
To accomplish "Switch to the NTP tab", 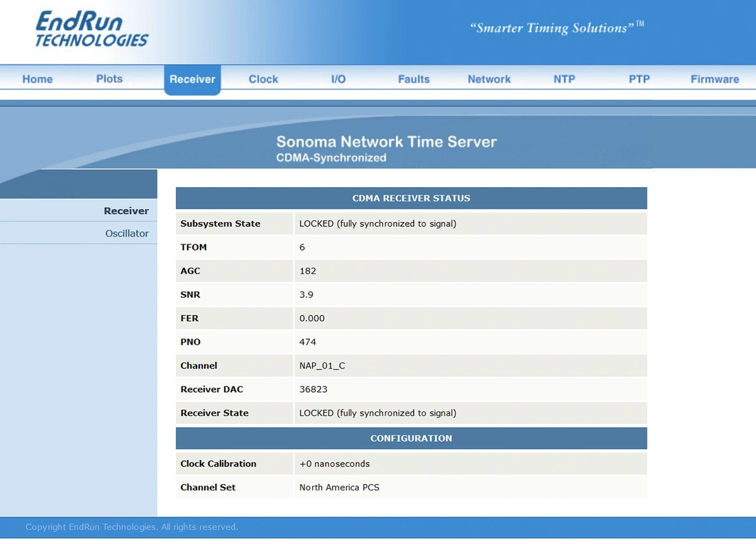I will coord(564,79).
